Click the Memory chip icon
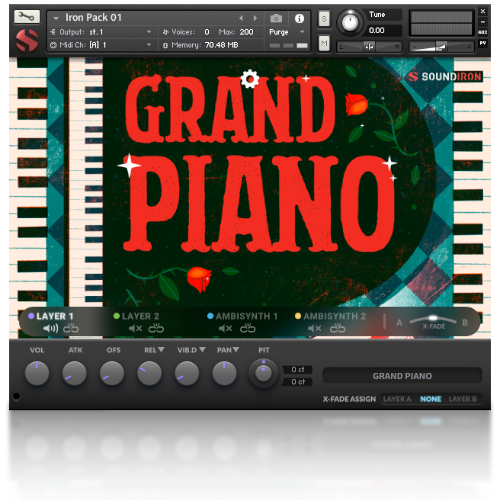The width and height of the screenshot is (500, 500). pyautogui.click(x=165, y=45)
